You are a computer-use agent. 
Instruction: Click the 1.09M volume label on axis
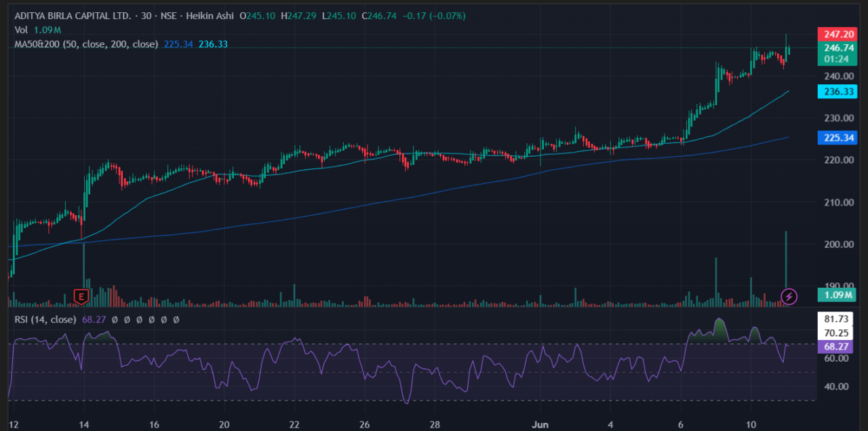(838, 295)
